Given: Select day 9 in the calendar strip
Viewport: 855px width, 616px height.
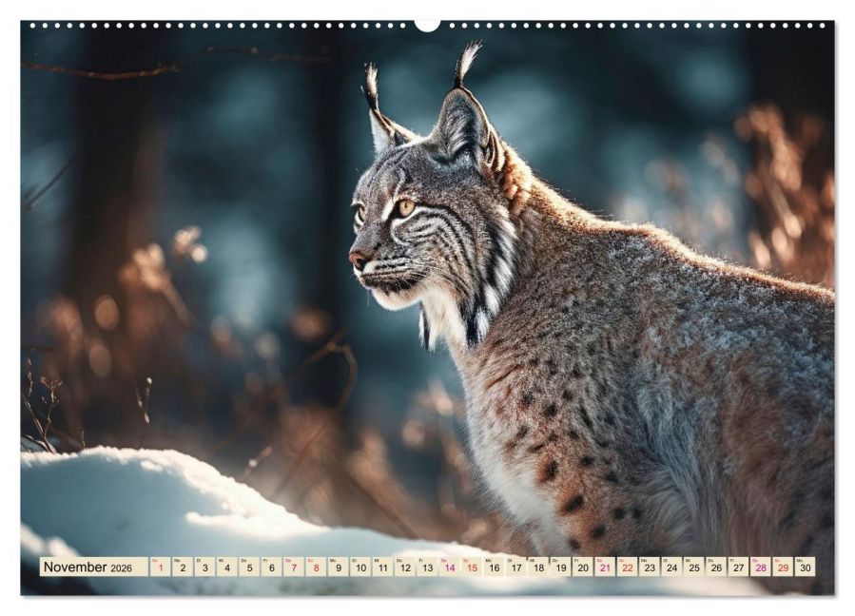Looking at the screenshot, I should pos(339,567).
